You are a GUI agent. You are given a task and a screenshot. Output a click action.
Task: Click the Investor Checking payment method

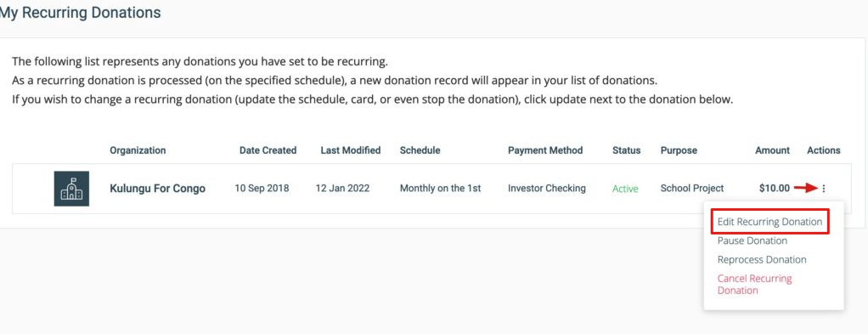click(546, 189)
